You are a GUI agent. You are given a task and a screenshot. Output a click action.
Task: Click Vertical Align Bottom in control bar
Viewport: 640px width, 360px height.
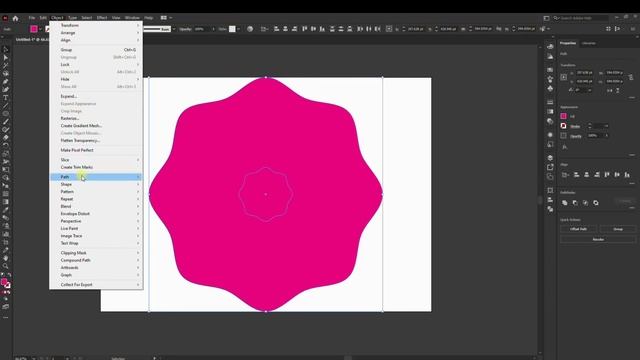point(322,29)
